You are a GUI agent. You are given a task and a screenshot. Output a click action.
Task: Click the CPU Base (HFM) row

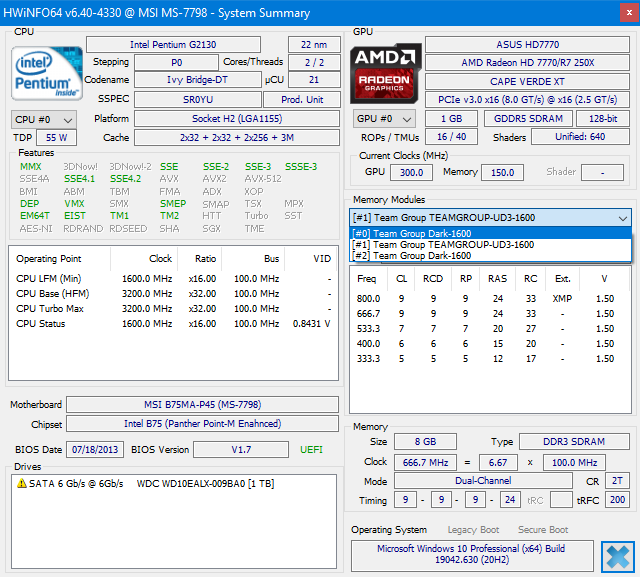point(173,294)
